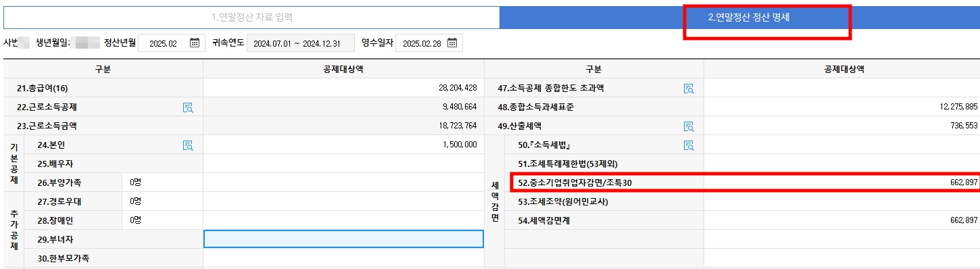Select the 21.총급여(16) row label
The image size is (980, 269).
tap(43, 89)
